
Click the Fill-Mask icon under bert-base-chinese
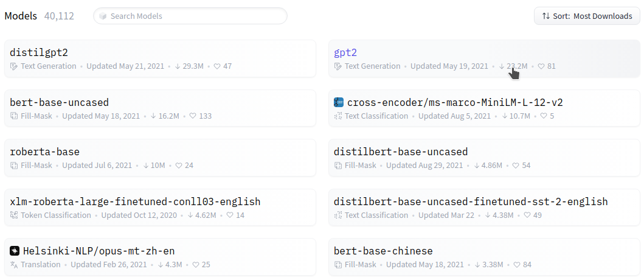coord(338,264)
